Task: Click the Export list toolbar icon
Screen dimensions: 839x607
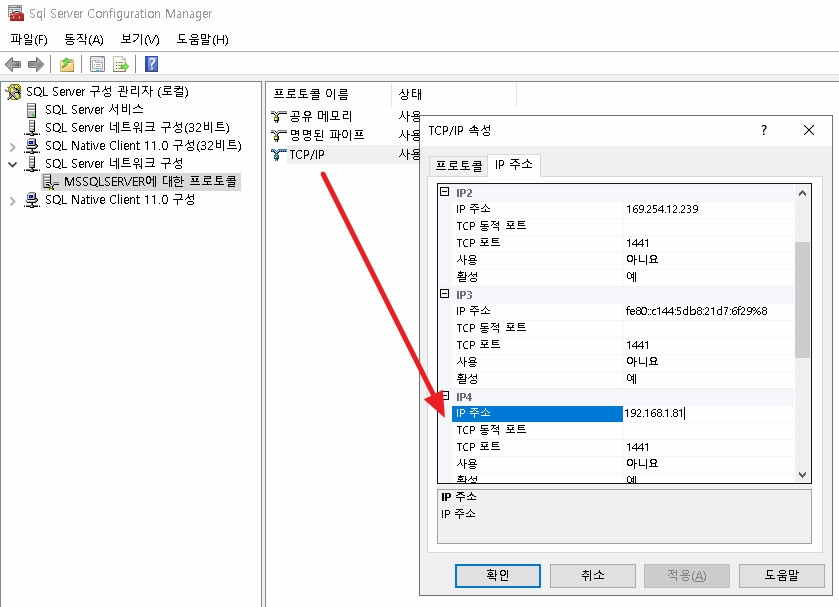Action: coord(121,65)
